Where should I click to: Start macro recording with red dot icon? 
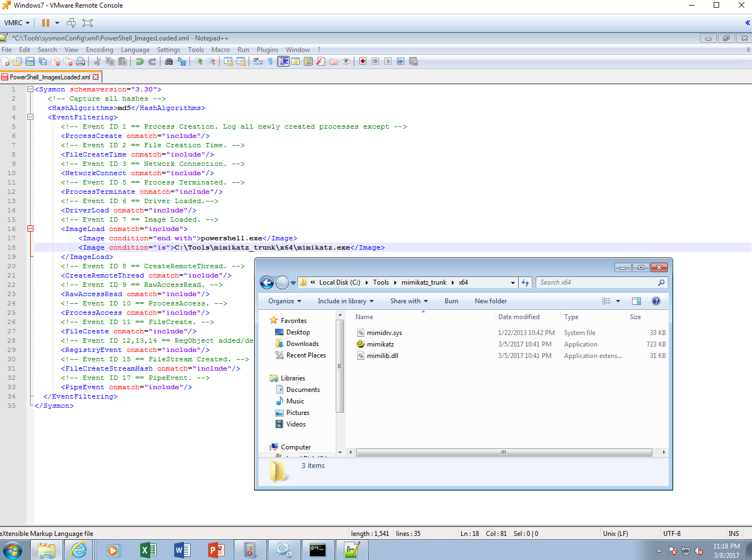click(x=363, y=61)
